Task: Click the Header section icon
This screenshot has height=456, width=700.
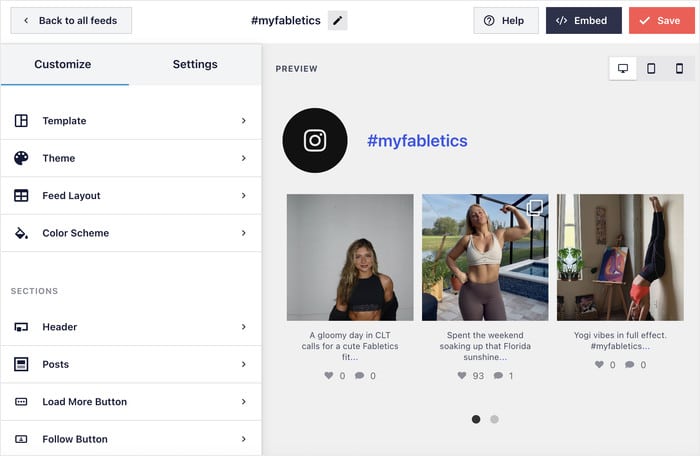Action: (21, 327)
